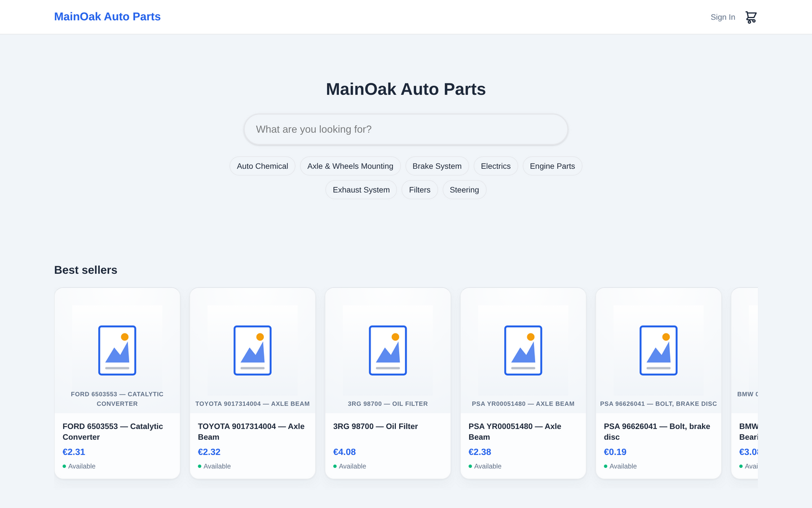Click the Available status under FORD 6503553
This screenshot has width=812, height=508.
79,466
